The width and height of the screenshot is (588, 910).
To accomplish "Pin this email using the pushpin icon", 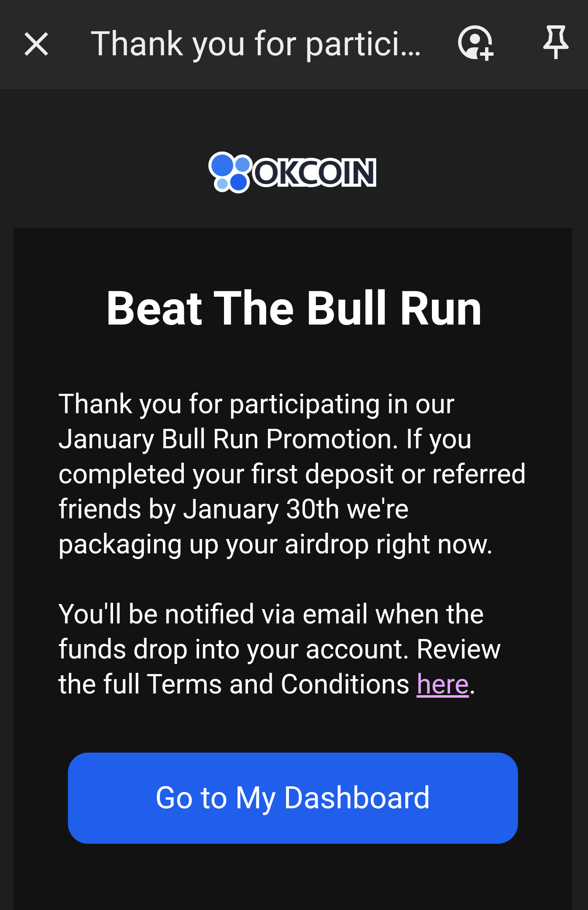I will pos(556,42).
